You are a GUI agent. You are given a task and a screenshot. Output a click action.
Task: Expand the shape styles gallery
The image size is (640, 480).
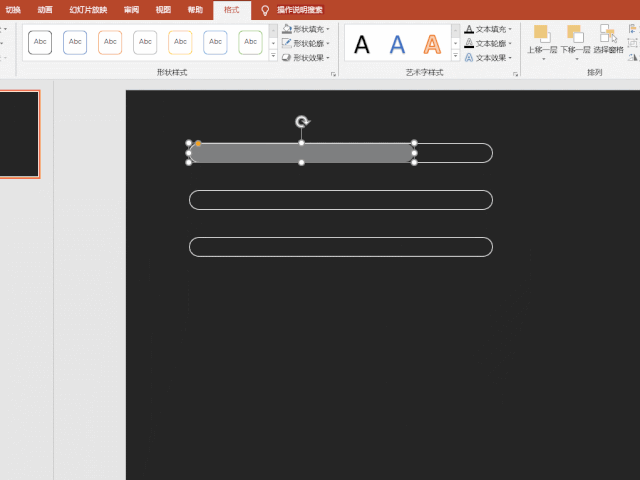click(273, 57)
